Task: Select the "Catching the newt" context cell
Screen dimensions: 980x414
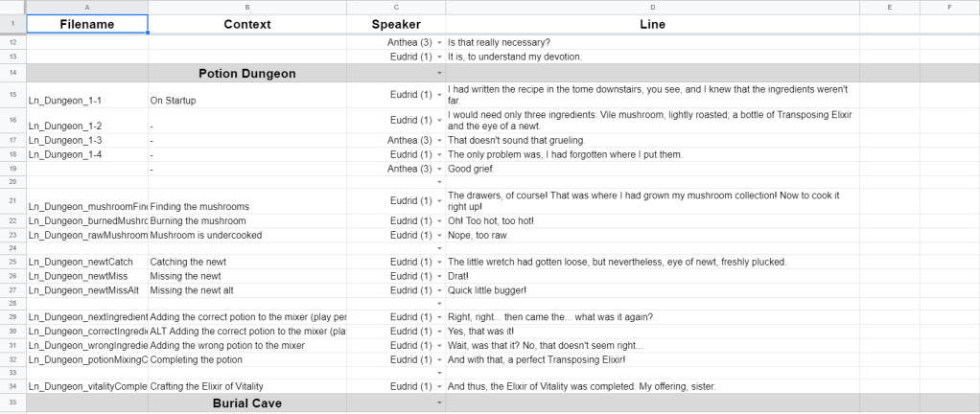Action: pyautogui.click(x=247, y=263)
